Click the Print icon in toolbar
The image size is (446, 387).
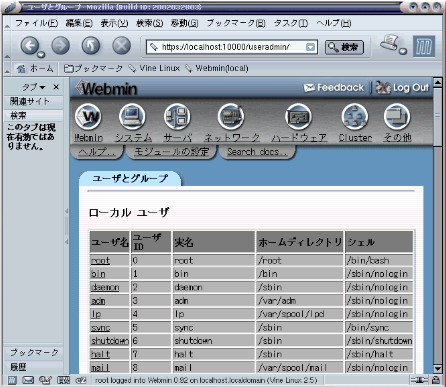pos(390,43)
